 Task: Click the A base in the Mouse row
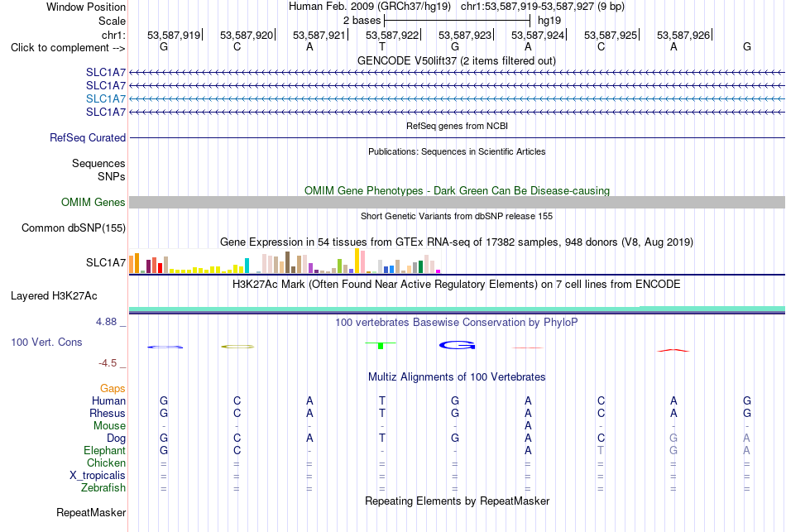tap(528, 426)
